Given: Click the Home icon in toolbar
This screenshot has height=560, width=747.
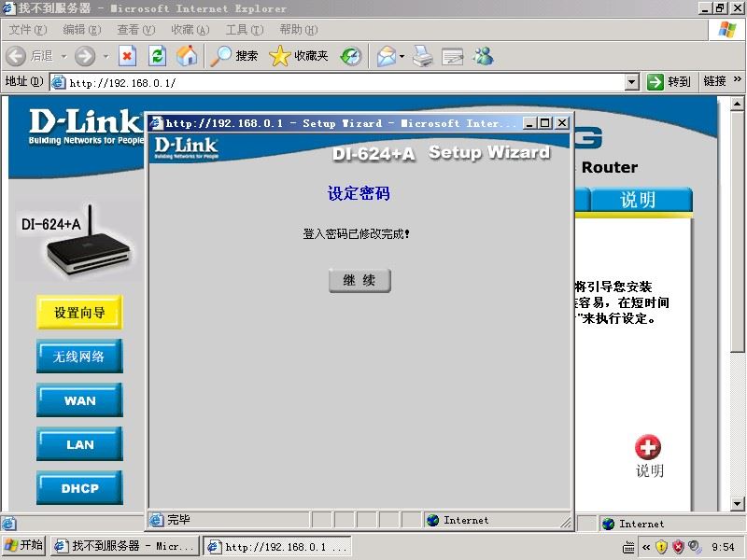Looking at the screenshot, I should coord(187,56).
